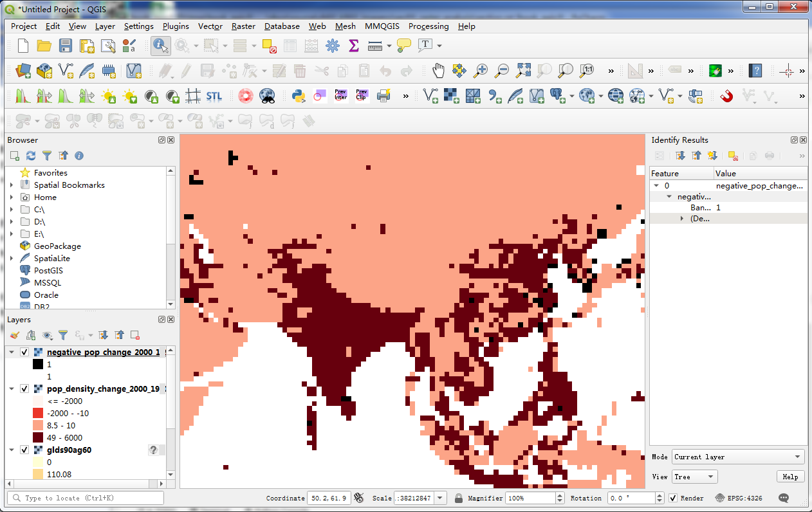Expand Spatial Bookmarks in Browser
Screen dimensions: 812x512
click(12, 185)
